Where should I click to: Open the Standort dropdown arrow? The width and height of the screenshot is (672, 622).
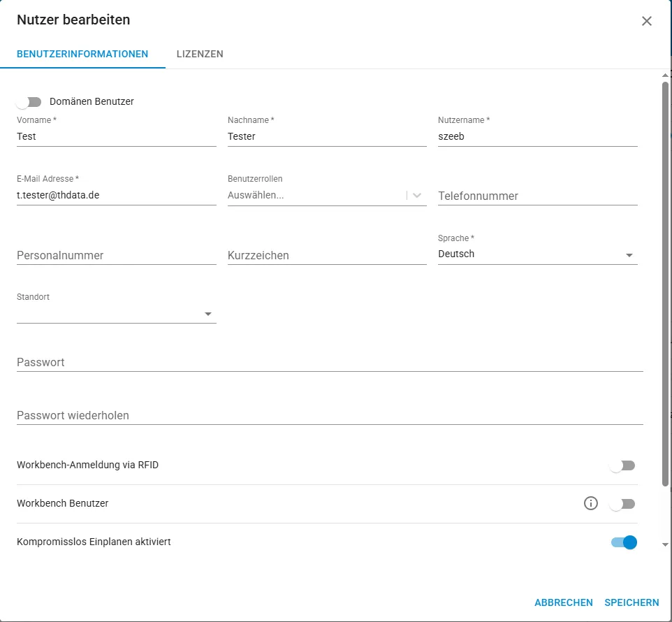(208, 314)
